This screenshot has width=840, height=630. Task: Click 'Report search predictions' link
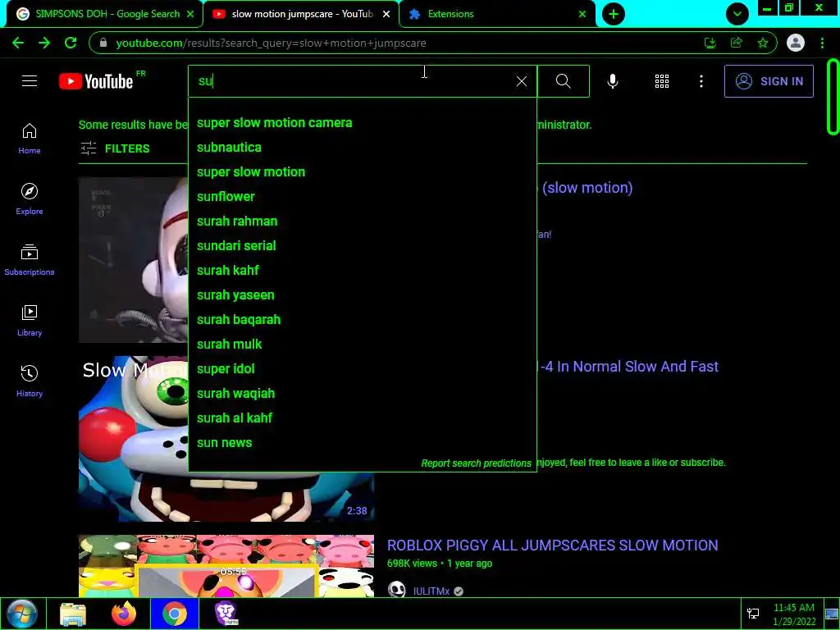(476, 463)
